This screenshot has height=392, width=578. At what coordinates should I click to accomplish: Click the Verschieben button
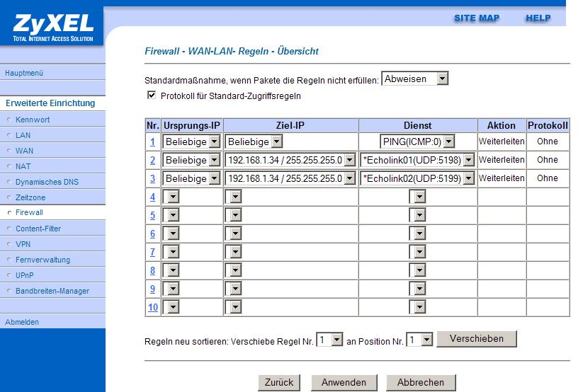[477, 339]
